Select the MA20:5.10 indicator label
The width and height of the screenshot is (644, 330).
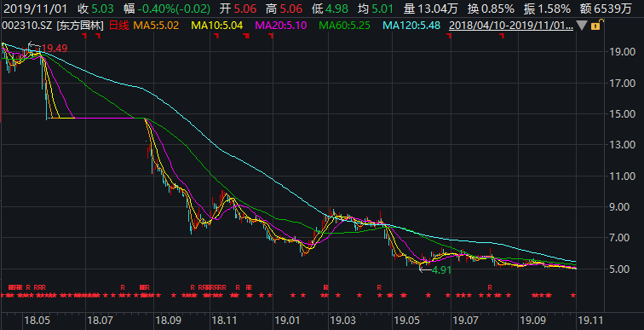pos(281,26)
